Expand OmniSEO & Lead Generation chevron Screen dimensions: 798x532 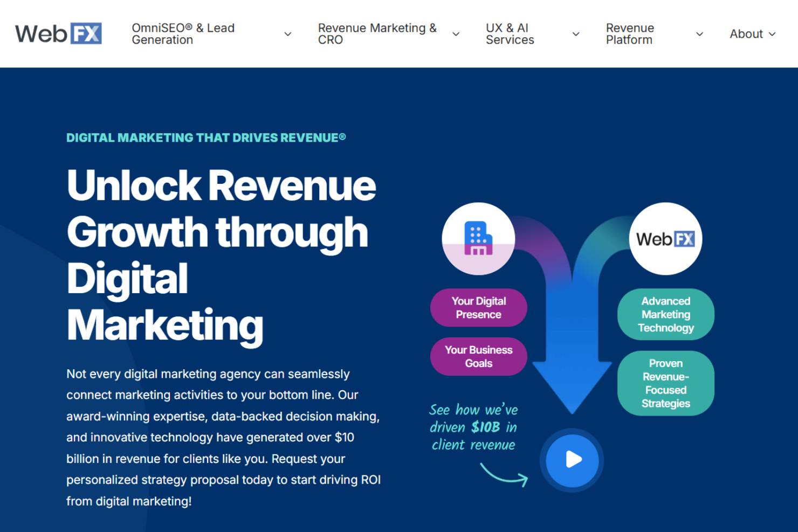click(x=288, y=34)
